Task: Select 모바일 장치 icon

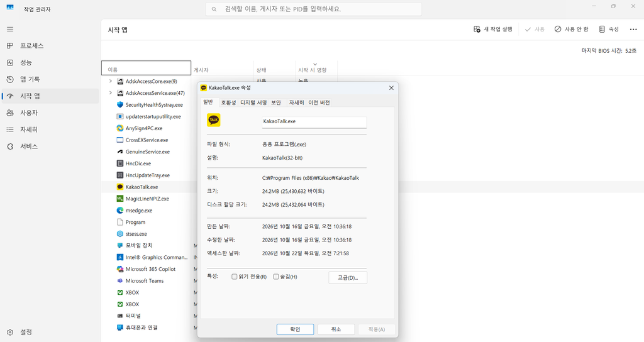Action: coord(120,246)
